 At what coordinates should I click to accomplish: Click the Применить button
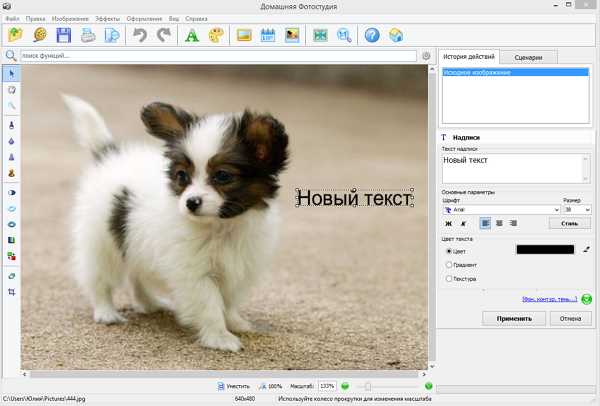[x=513, y=318]
